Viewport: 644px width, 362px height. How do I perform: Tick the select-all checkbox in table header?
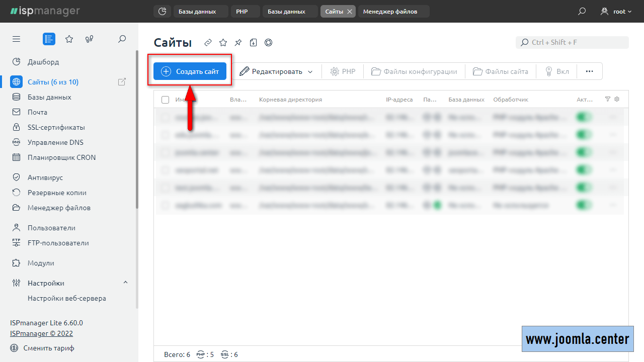pyautogui.click(x=166, y=100)
